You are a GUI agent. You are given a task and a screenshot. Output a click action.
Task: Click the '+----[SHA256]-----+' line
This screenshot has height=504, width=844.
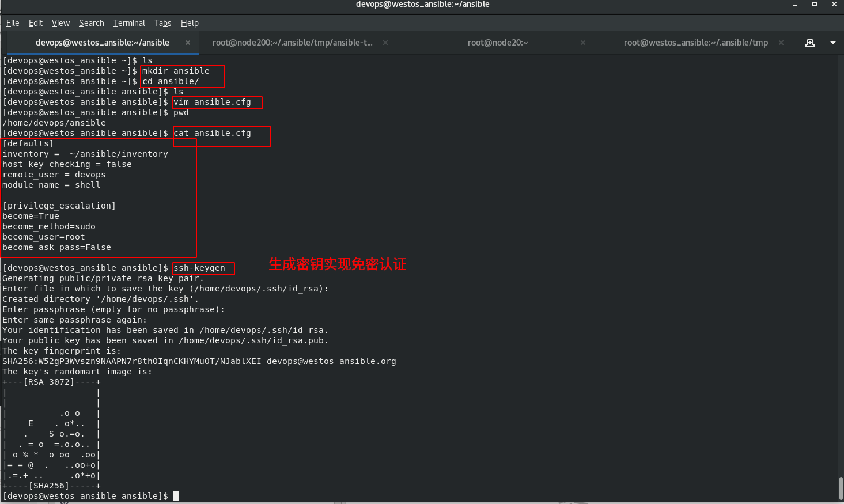(51, 486)
